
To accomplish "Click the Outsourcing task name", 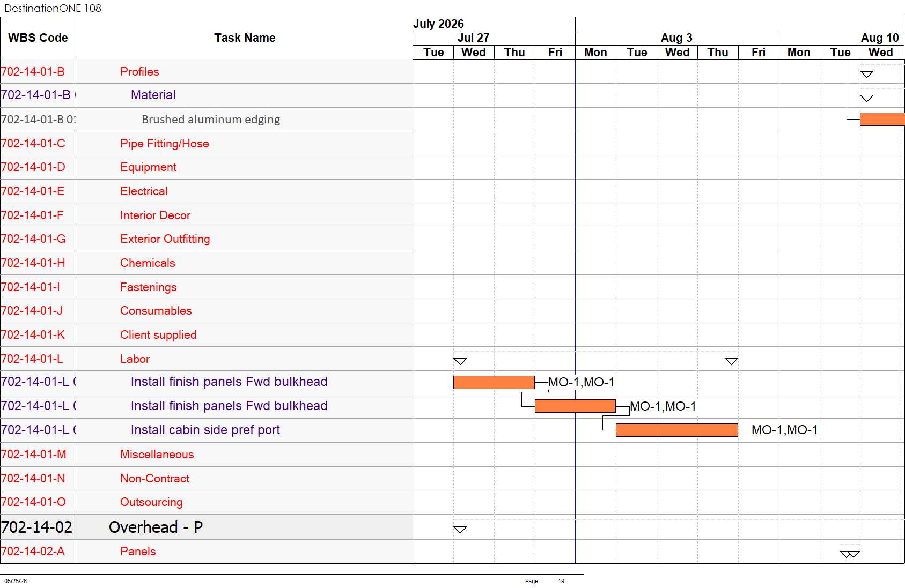I will (151, 502).
